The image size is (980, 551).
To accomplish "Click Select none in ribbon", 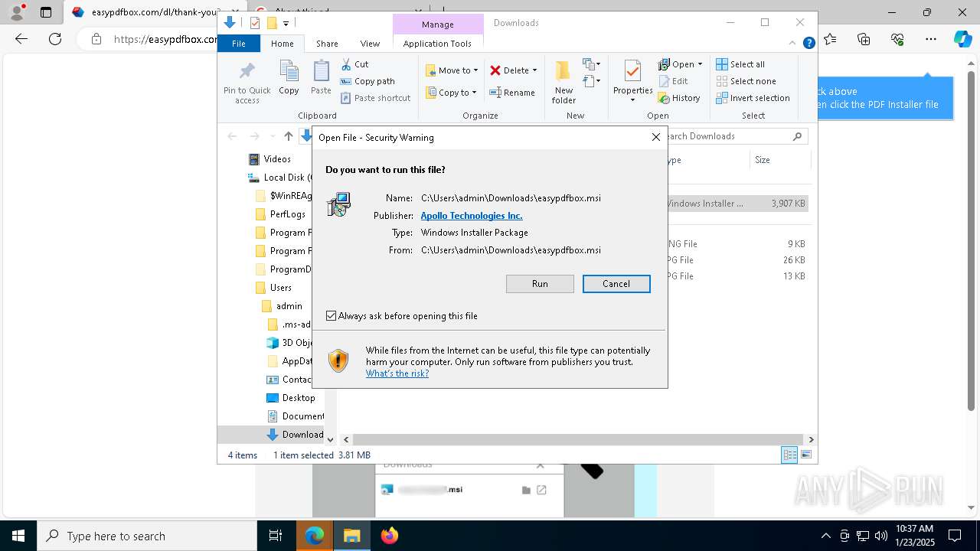I will click(746, 81).
